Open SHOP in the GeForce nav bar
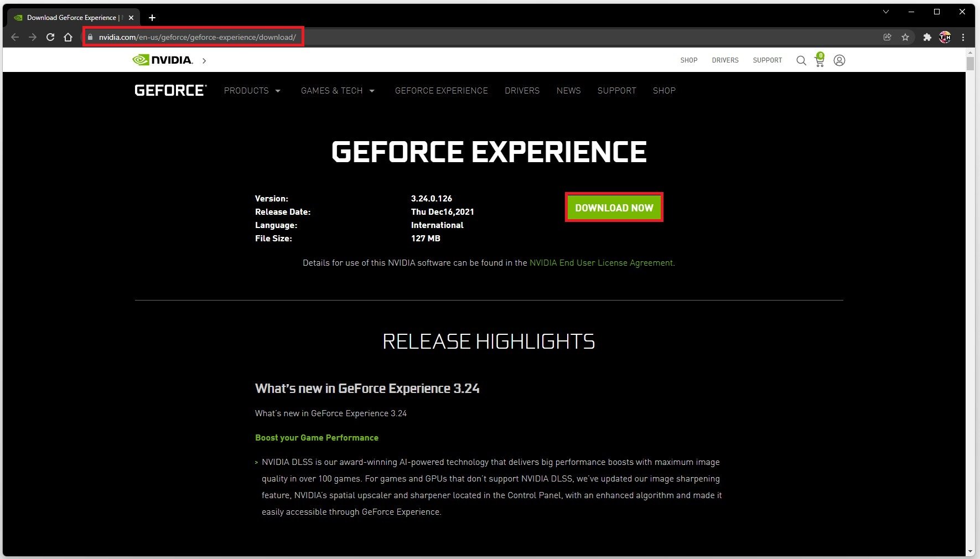 point(664,91)
